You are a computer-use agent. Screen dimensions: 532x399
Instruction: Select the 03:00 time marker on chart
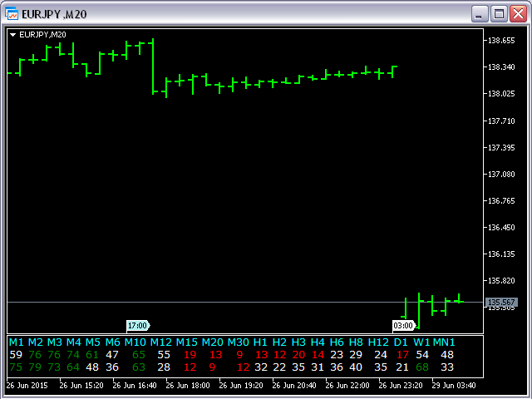point(404,325)
